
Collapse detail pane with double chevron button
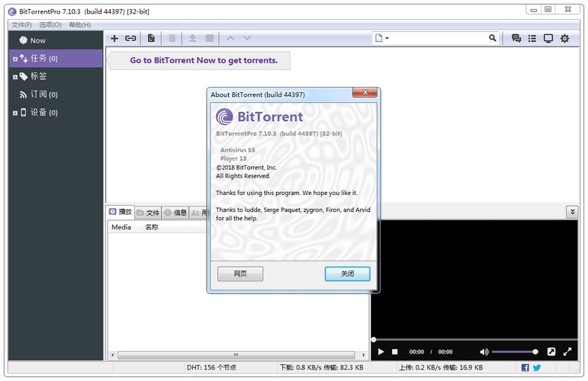pyautogui.click(x=572, y=212)
